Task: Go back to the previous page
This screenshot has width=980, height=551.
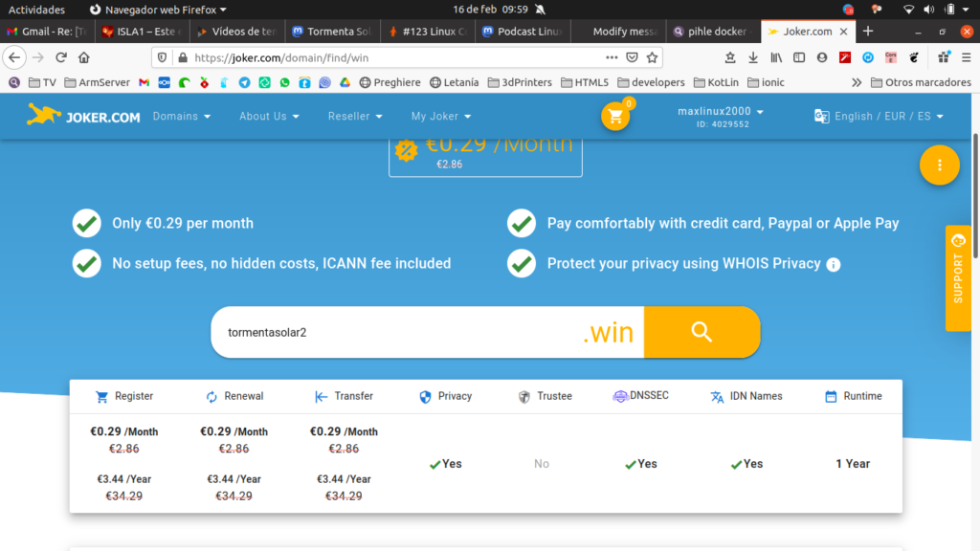Action: point(14,57)
